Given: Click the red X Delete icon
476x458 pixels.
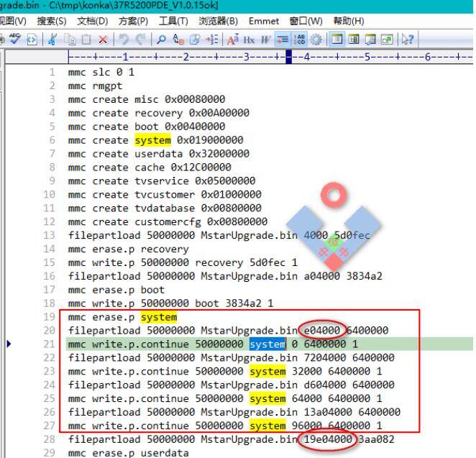Looking at the screenshot, I should [x=103, y=39].
